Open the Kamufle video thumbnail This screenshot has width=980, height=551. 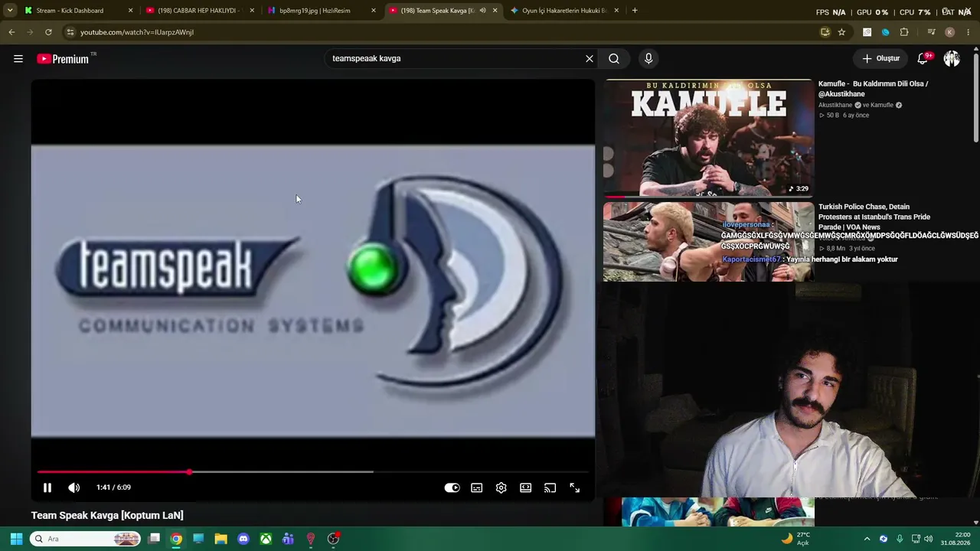point(708,139)
